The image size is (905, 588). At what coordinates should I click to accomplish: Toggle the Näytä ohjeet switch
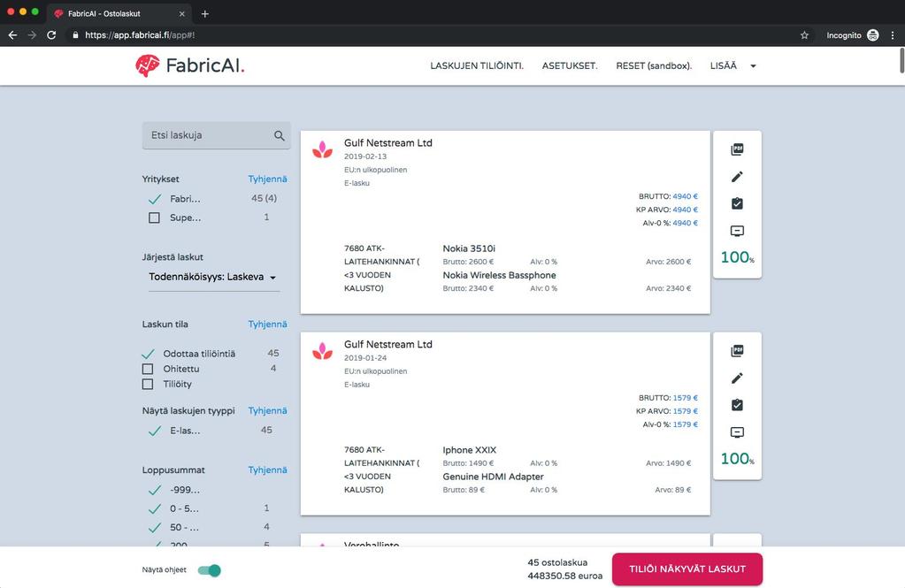[x=209, y=570]
